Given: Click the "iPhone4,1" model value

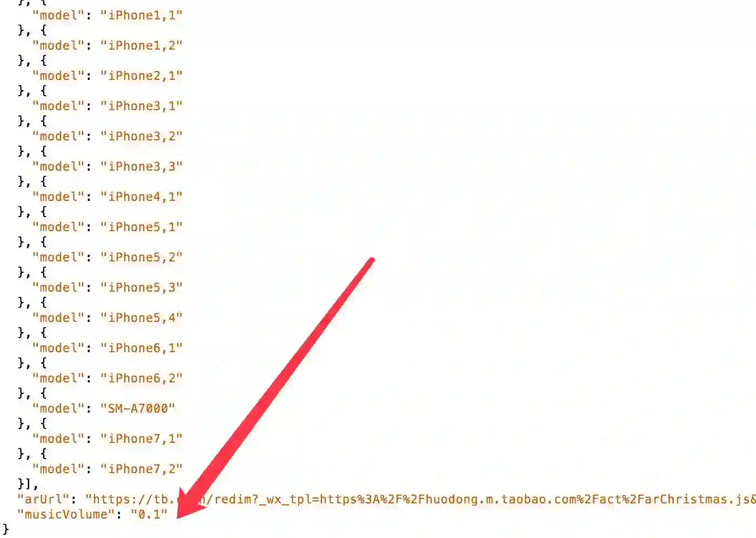Looking at the screenshot, I should (x=141, y=197).
